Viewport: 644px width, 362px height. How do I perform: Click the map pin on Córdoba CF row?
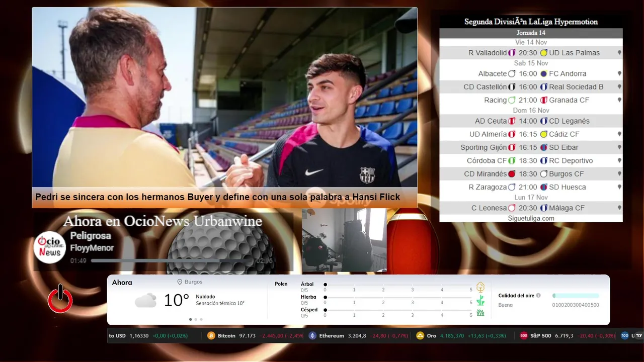pyautogui.click(x=619, y=161)
